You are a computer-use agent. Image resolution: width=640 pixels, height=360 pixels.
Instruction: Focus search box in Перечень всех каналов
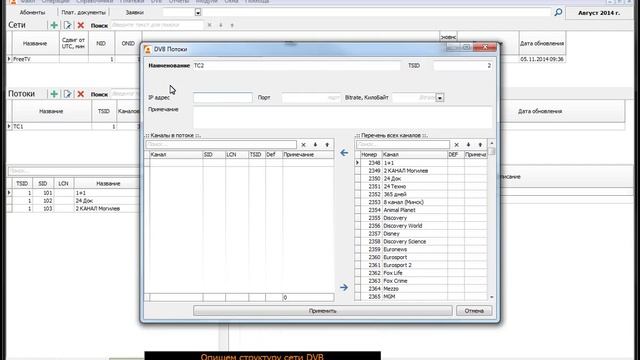pyautogui.click(x=402, y=145)
